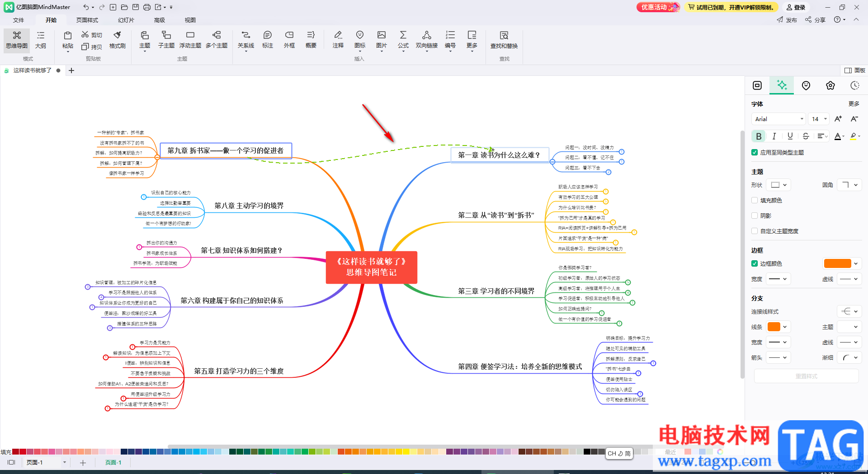868x474 pixels.
Task: Open the Icon marker panel tab
Action: (806, 85)
